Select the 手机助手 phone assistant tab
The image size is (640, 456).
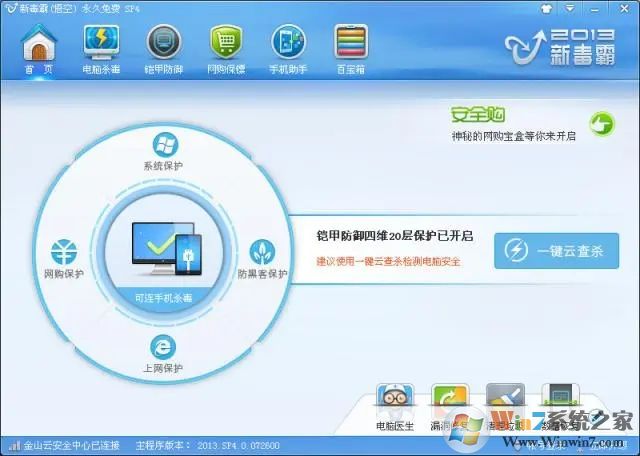click(288, 49)
